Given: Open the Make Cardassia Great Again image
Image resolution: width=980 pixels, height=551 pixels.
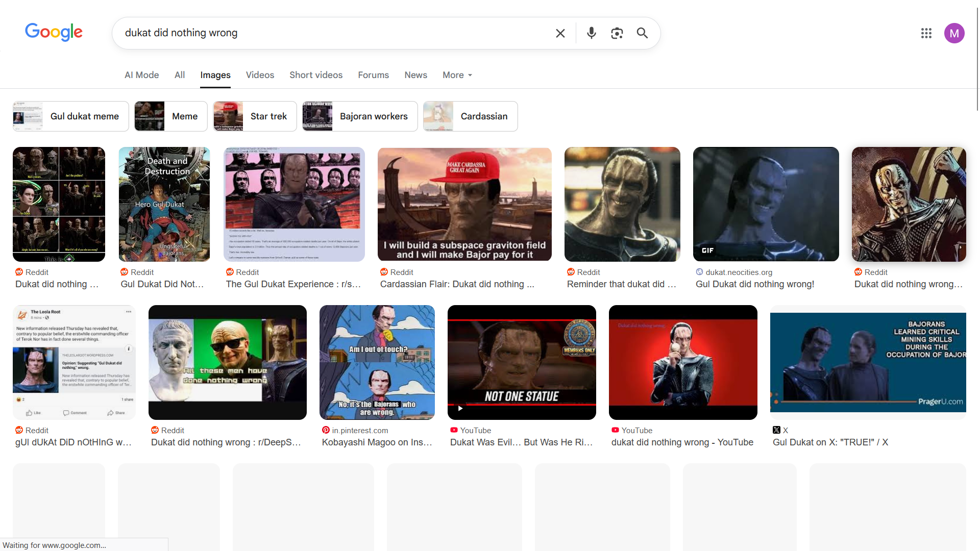Looking at the screenshot, I should [464, 204].
